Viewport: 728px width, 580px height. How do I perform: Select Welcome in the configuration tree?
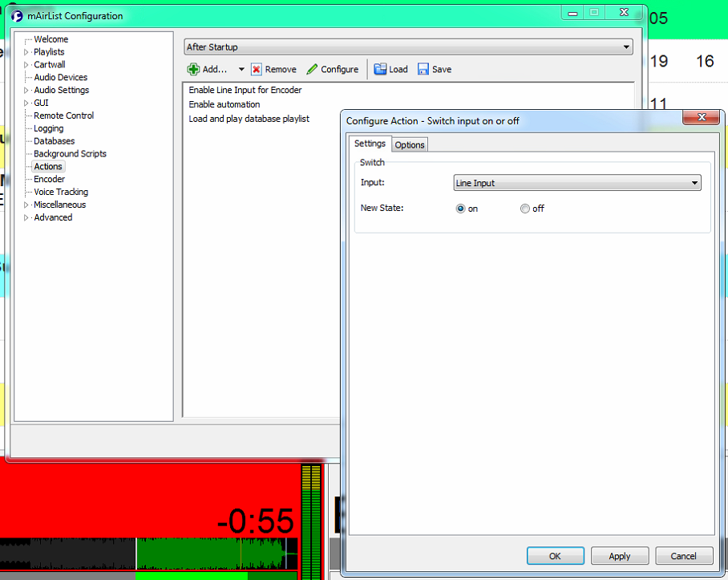click(x=51, y=39)
